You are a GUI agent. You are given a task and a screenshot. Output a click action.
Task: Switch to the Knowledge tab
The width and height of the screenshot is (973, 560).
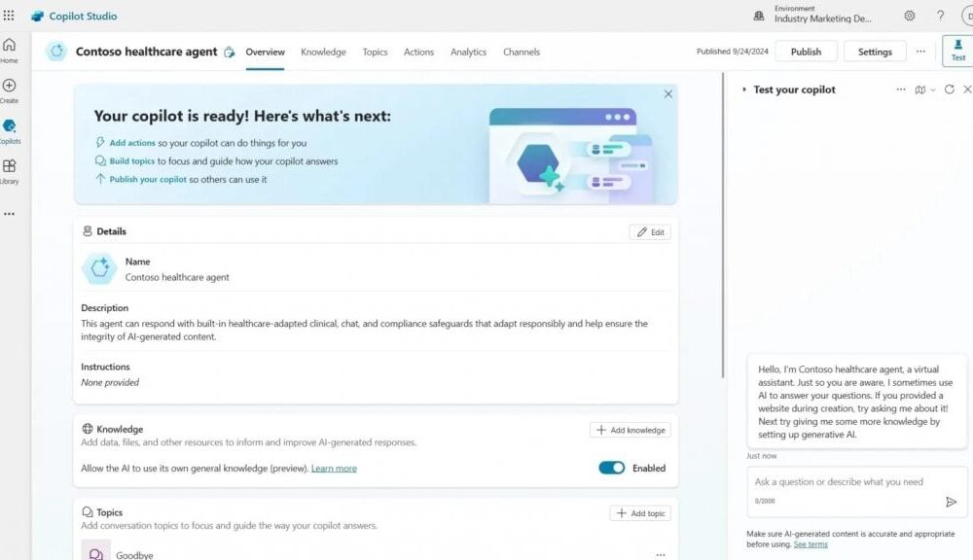click(323, 52)
